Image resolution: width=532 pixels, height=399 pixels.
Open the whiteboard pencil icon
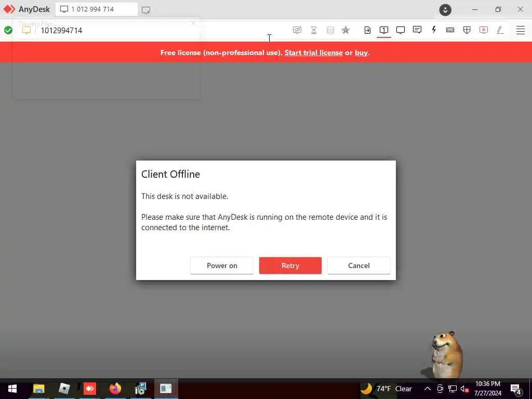[x=500, y=30]
